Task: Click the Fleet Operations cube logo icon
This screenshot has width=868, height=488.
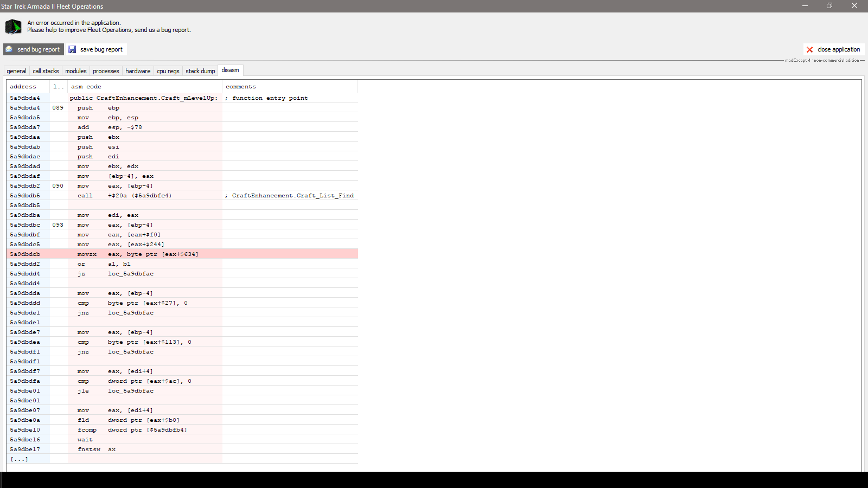Action: (x=13, y=26)
